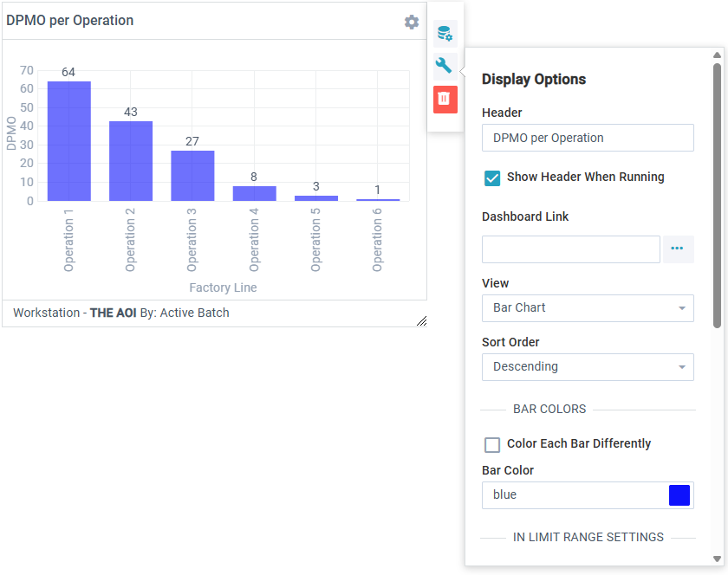
Task: Click the Dashboard Link input field
Action: point(570,249)
